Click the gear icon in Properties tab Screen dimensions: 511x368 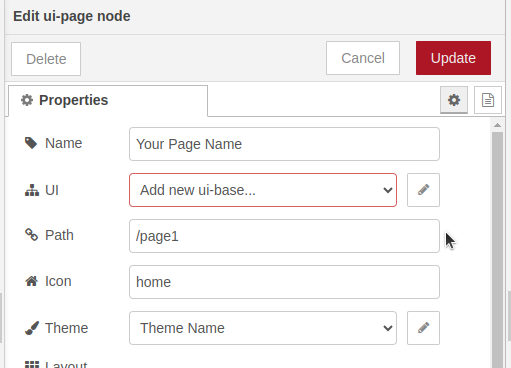(27, 100)
